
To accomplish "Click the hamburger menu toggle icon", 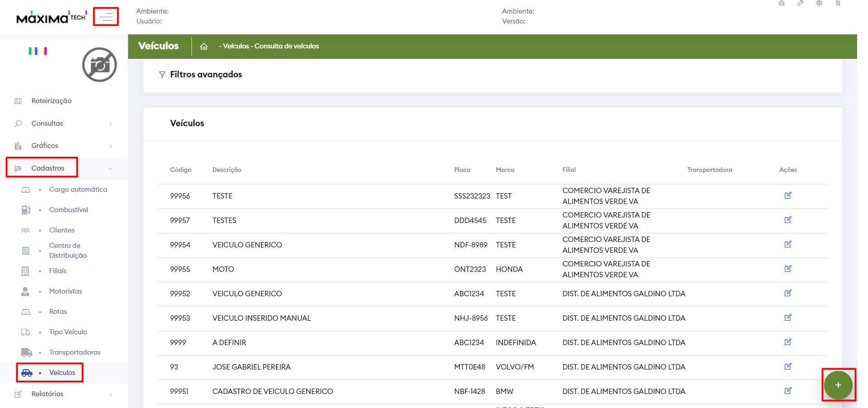I will [106, 17].
